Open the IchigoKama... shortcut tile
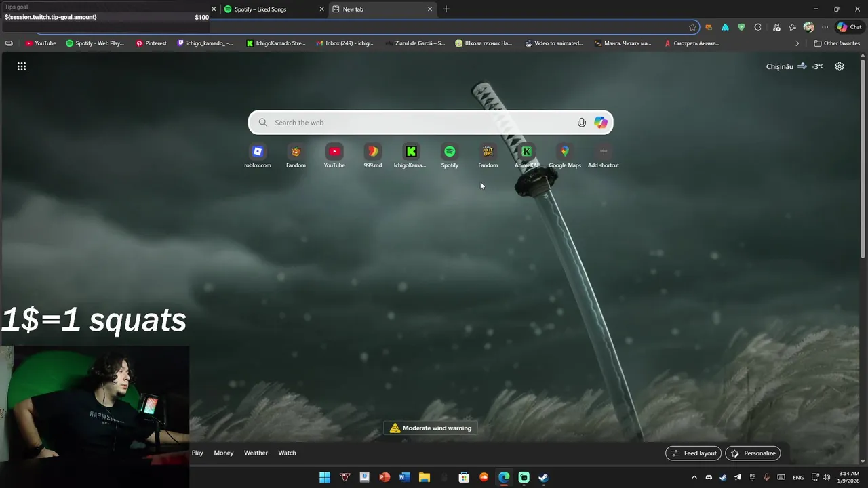868x488 pixels. tap(410, 156)
